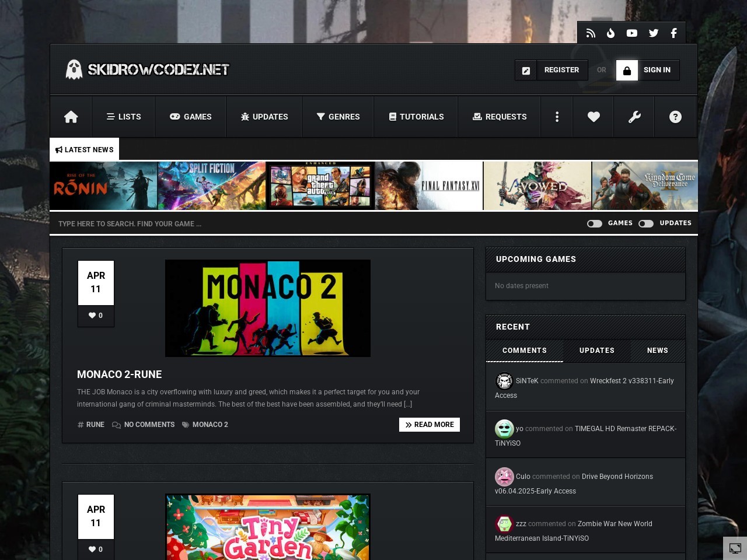The image size is (747, 560).
Task: Open the GENRES menu
Action: click(x=338, y=117)
